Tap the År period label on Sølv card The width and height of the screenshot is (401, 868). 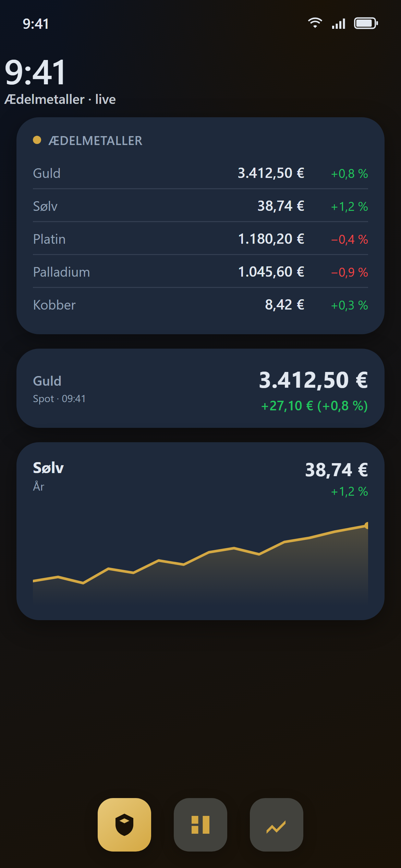click(x=39, y=486)
